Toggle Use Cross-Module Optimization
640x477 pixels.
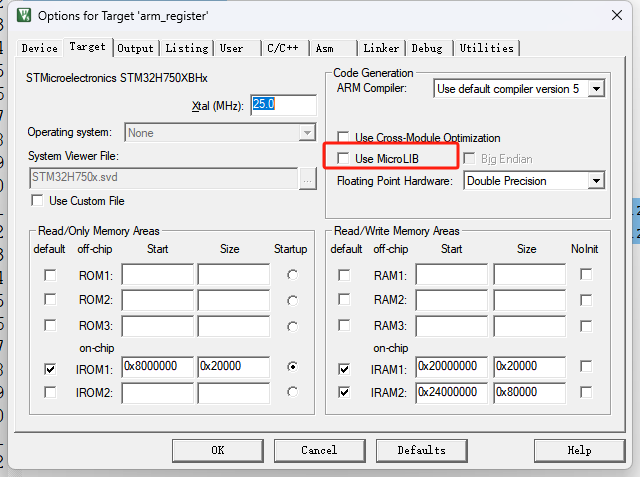(343, 136)
